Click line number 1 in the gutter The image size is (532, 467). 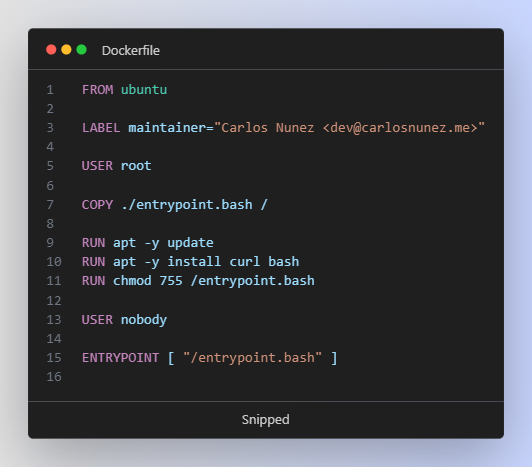point(50,90)
